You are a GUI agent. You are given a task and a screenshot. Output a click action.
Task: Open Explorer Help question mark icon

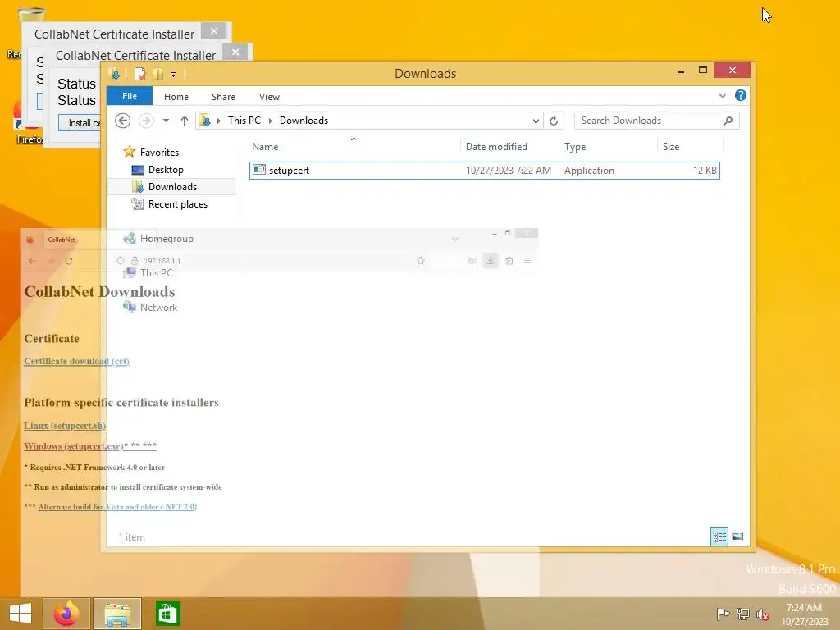[x=741, y=95]
